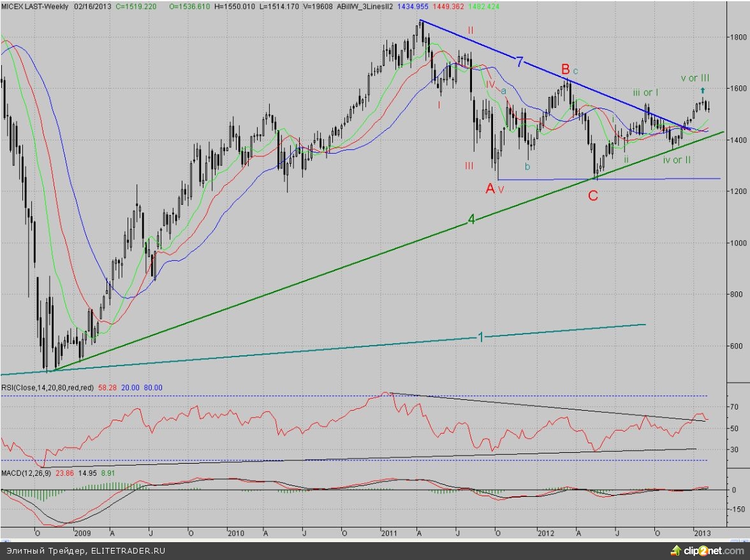
Task: Click the green arrow above the latest candle
Action: [x=703, y=91]
